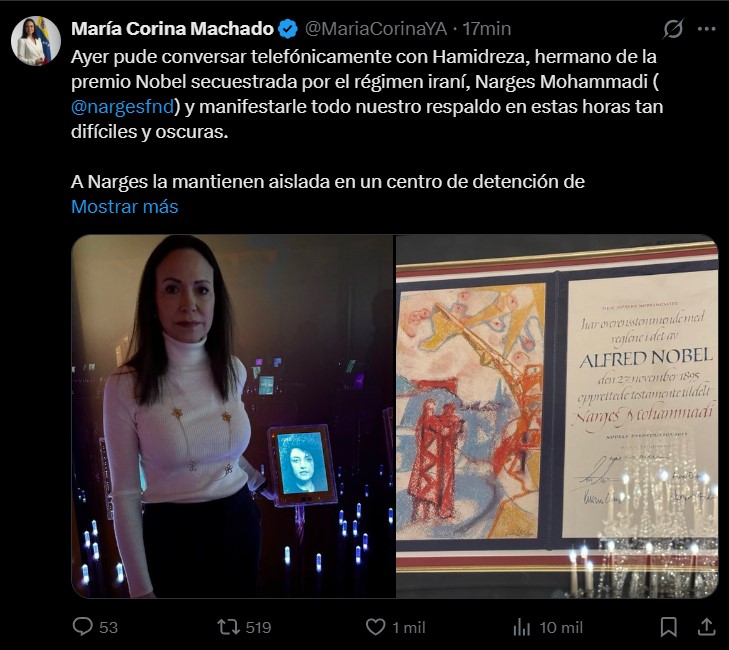The width and height of the screenshot is (729, 650).
Task: Like the tweet with heart icon
Action: [375, 627]
